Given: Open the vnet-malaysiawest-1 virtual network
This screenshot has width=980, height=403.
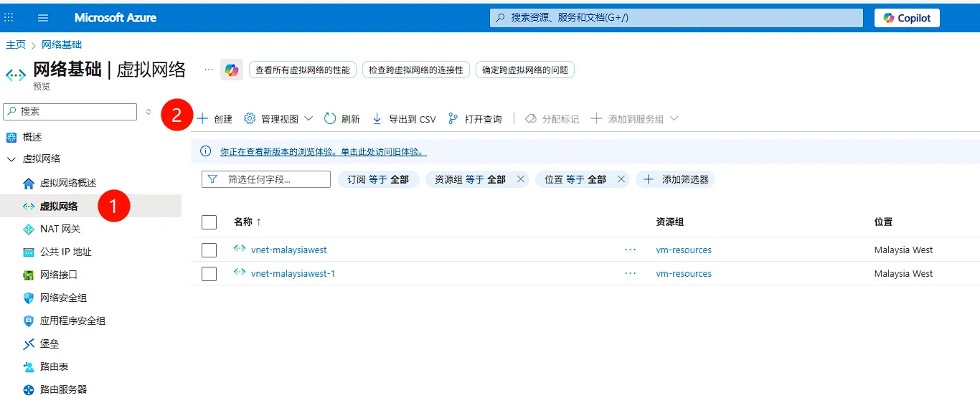Looking at the screenshot, I should (x=293, y=274).
